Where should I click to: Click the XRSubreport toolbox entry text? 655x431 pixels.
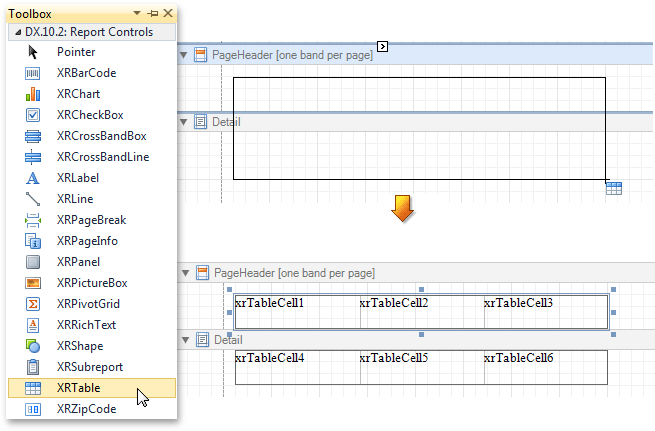90,367
